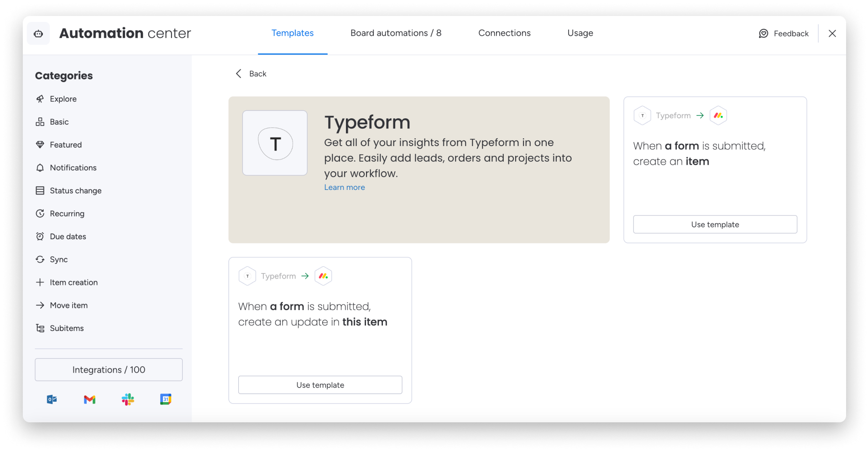The width and height of the screenshot is (868, 452).
Task: Click the Notifications bell icon
Action: pos(40,168)
